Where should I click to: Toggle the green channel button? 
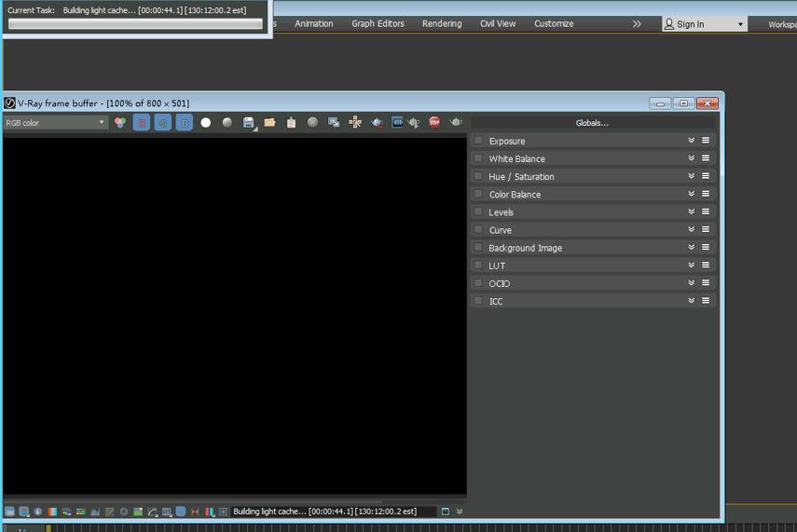click(x=163, y=123)
